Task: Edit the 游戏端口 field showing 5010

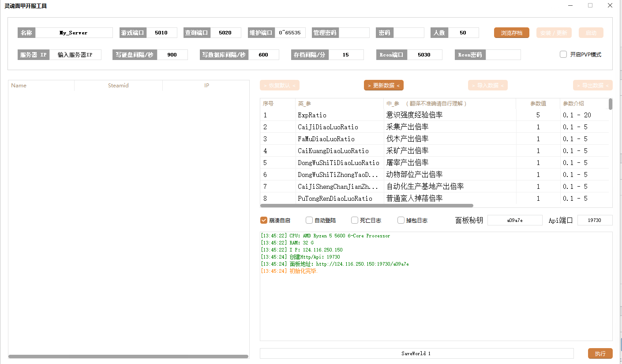Action: [161, 33]
